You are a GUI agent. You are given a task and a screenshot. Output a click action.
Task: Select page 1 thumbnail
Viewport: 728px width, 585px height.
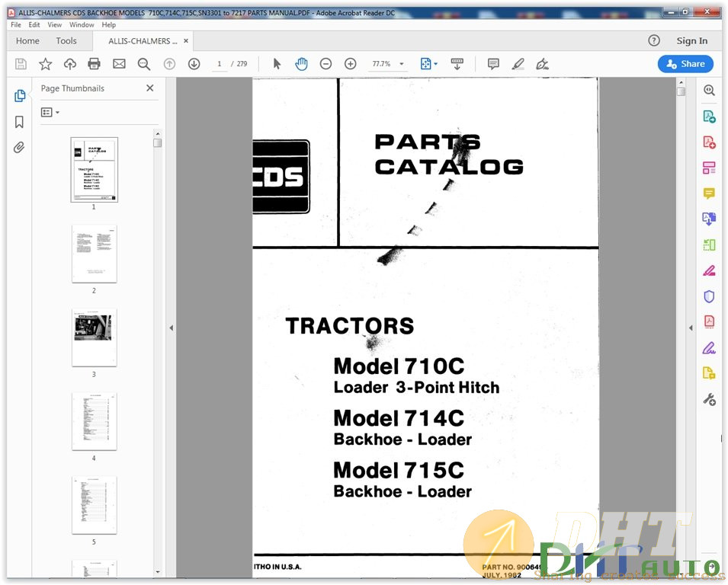pos(95,170)
